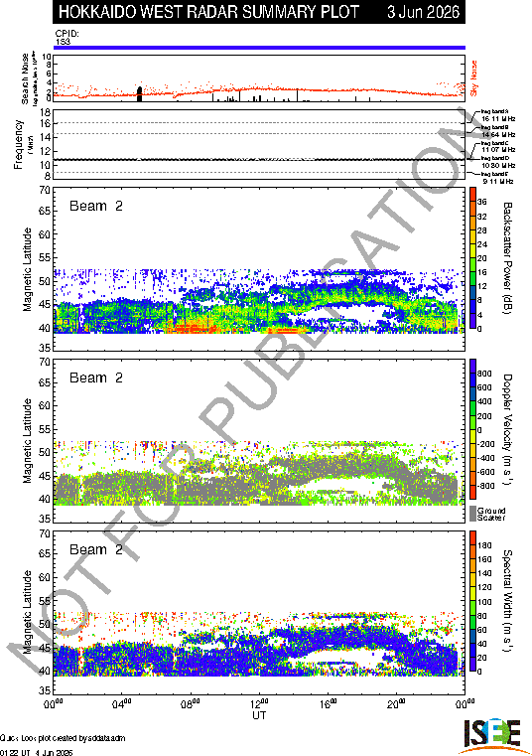Screen dimensions: 532x756
Task: Click the Doppler Velocity color scale
Action: point(472,429)
